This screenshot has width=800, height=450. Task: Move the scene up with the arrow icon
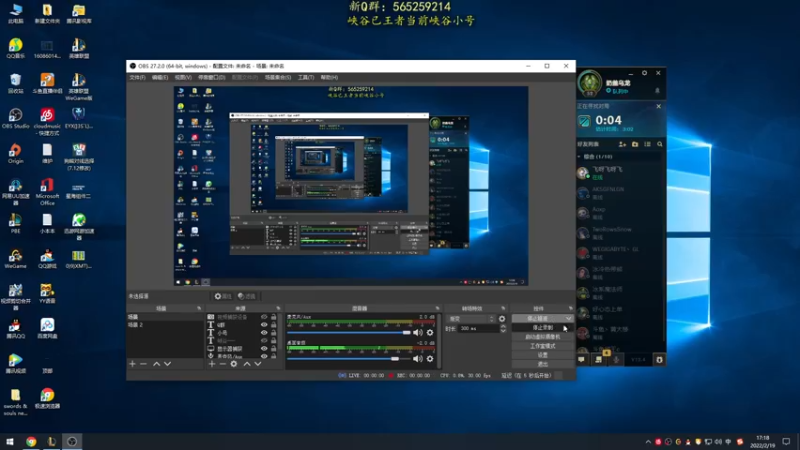tap(157, 364)
